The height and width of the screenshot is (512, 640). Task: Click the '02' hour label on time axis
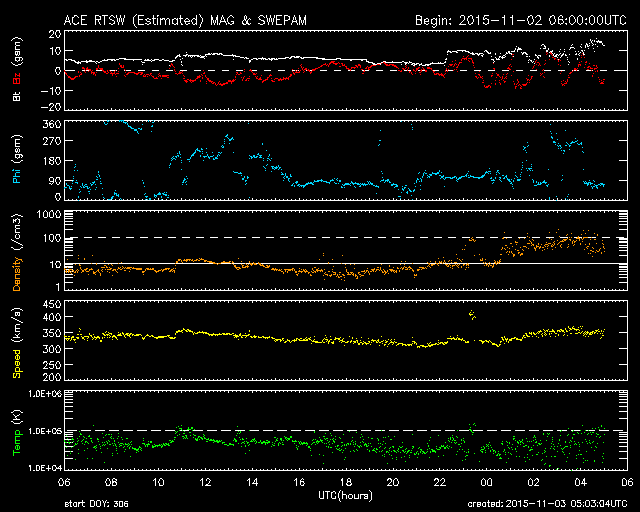pyautogui.click(x=533, y=483)
